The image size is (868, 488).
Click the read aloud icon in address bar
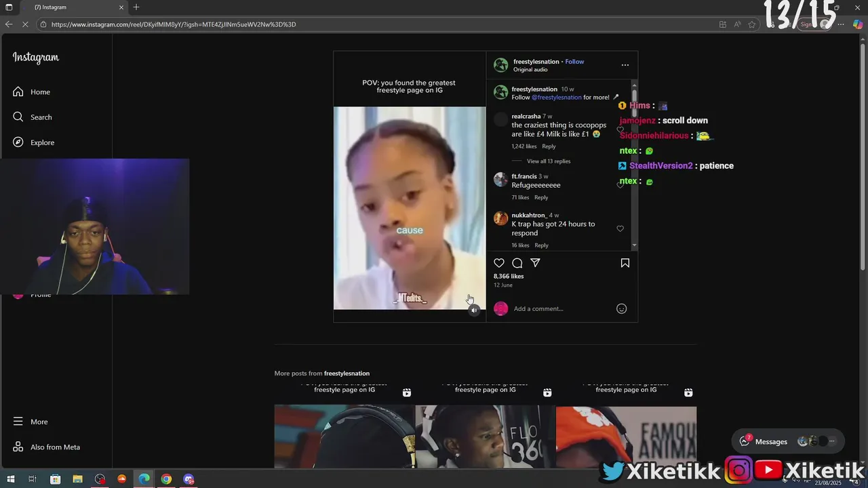coord(737,24)
